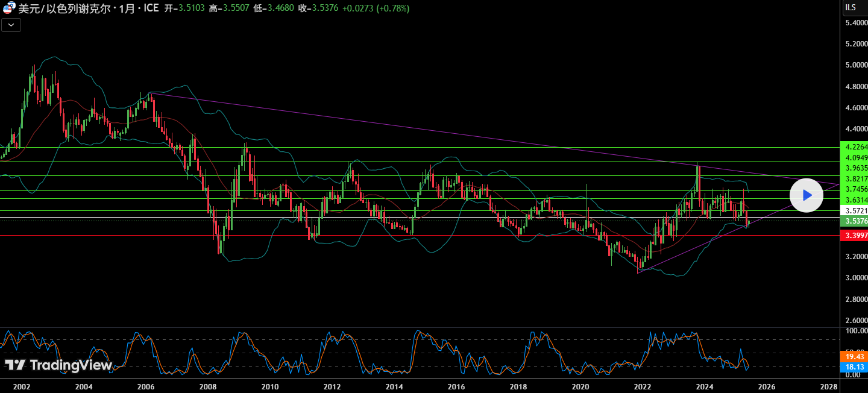Click the USD/ILS flag symbol icon
This screenshot has height=393, width=868.
pos(9,8)
